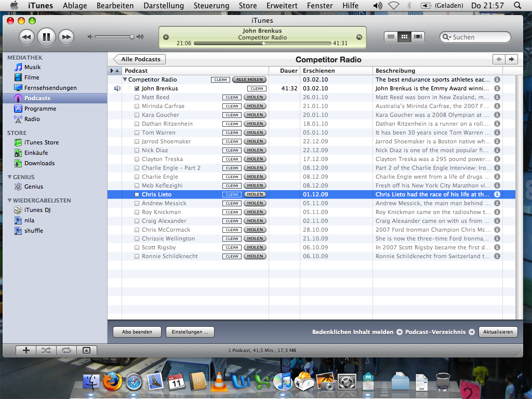Open the nila playlist
The width and height of the screenshot is (532, 399).
[29, 220]
